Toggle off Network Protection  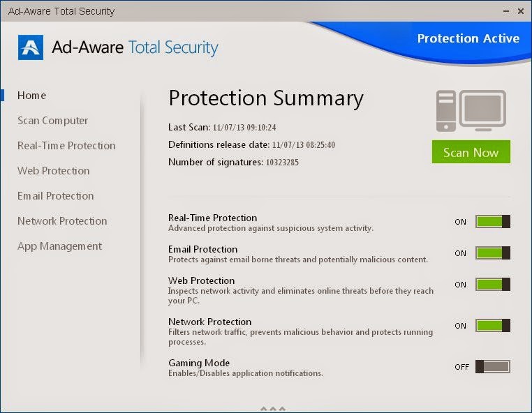click(x=493, y=326)
